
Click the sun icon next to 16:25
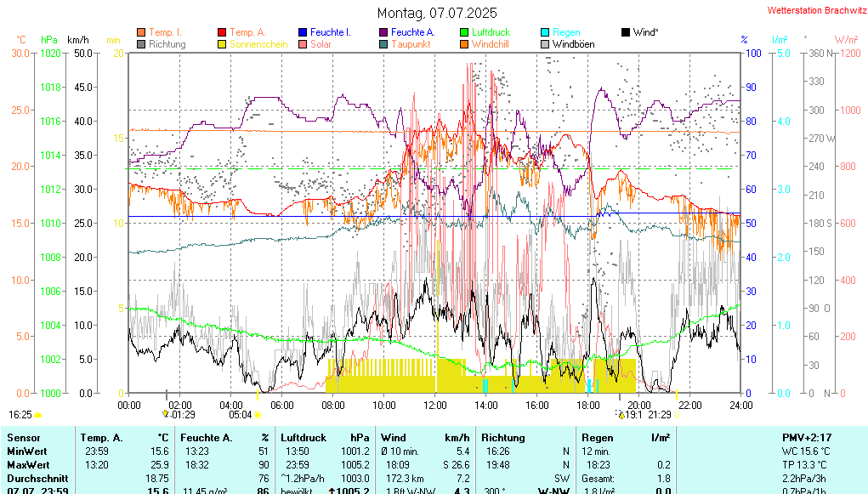click(38, 415)
